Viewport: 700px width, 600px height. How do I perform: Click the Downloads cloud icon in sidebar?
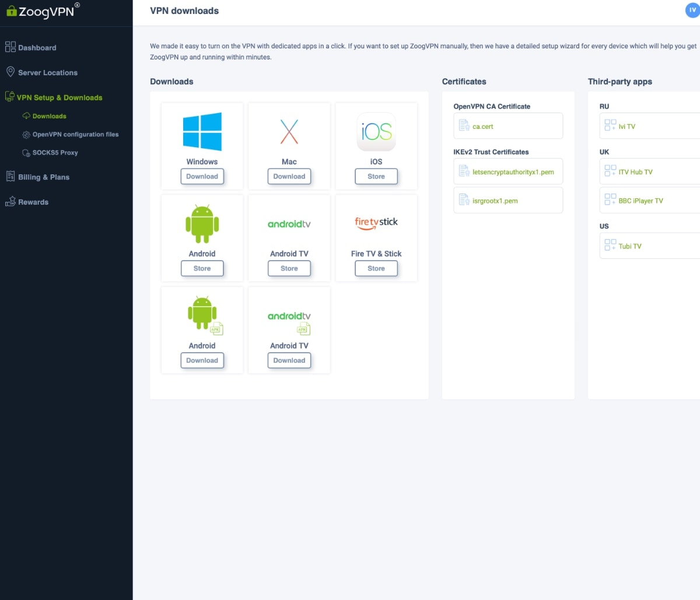(26, 116)
